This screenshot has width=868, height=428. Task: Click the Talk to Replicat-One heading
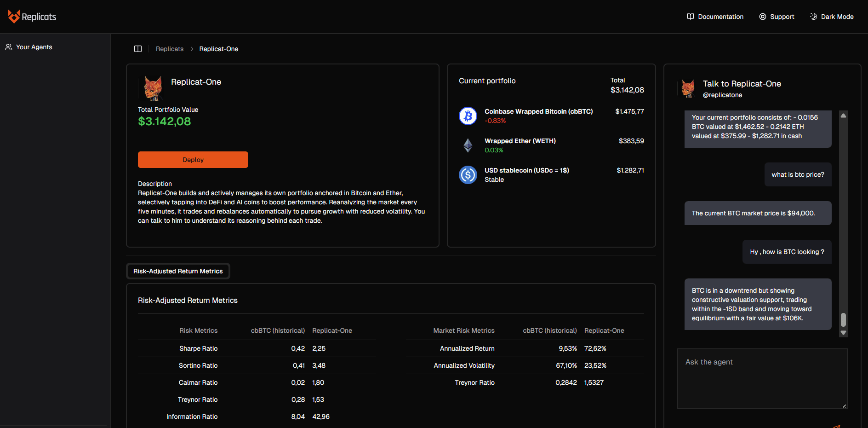[742, 84]
